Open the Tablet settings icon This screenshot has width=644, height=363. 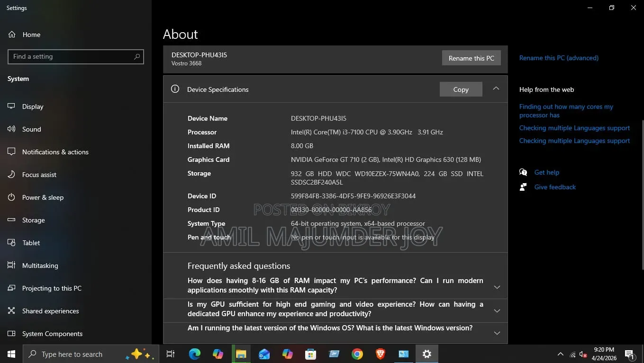click(12, 243)
